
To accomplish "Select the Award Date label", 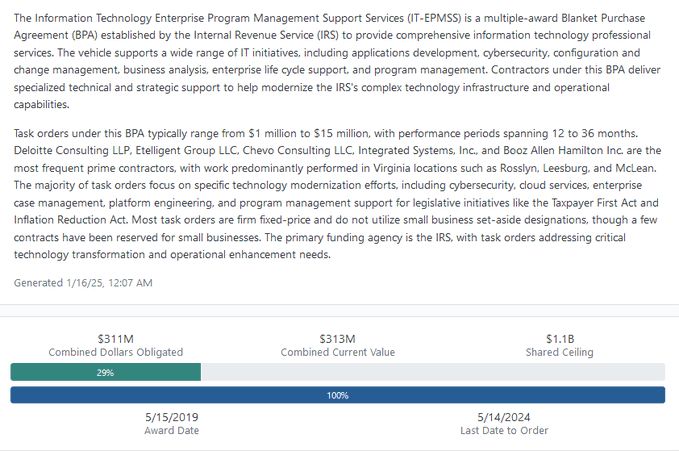I will click(172, 430).
